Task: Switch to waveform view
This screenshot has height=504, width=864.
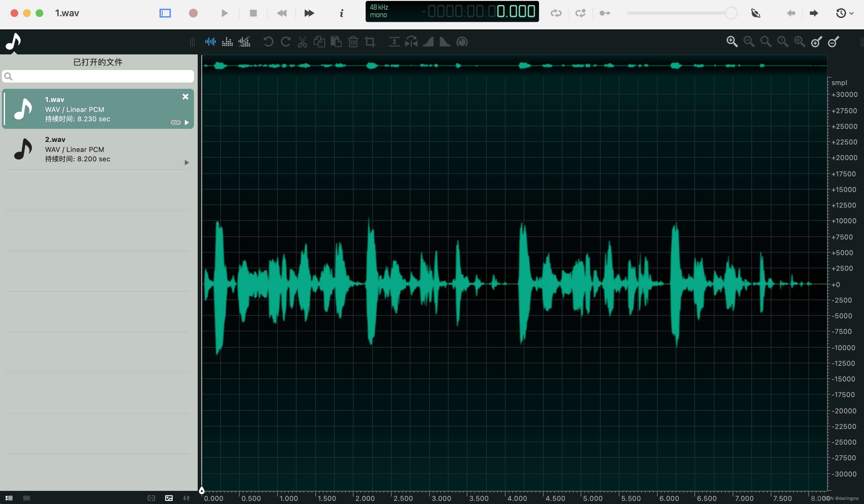Action: (x=211, y=42)
